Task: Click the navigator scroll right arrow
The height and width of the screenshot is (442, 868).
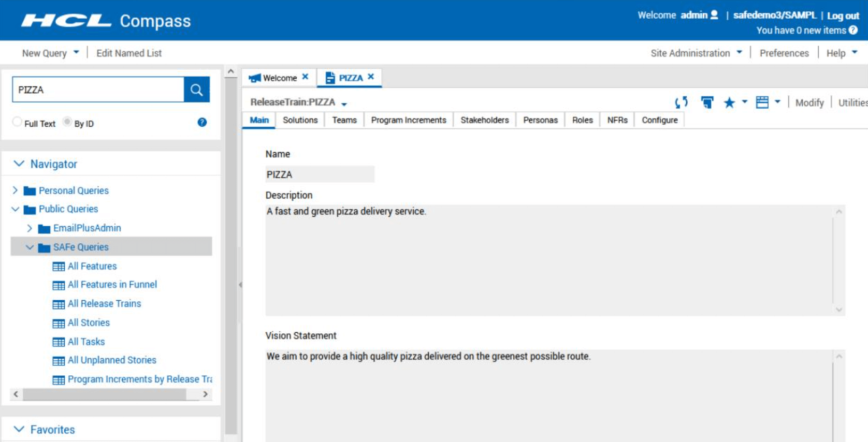Action: coord(206,394)
